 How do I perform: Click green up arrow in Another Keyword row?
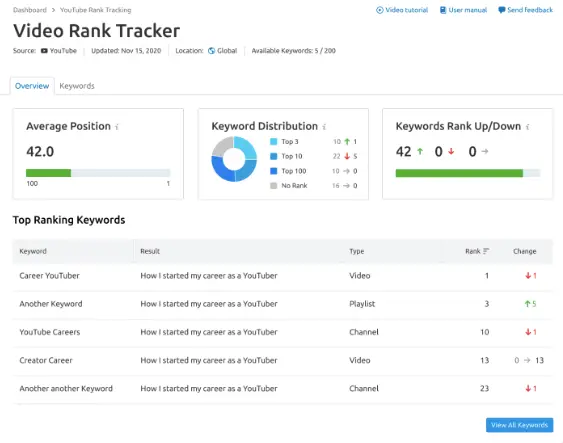click(x=527, y=304)
